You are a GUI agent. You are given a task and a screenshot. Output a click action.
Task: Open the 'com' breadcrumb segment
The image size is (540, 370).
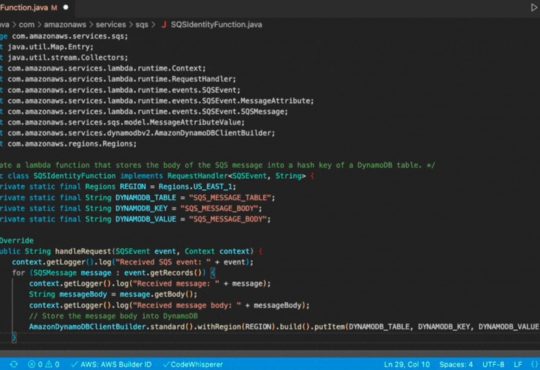click(x=27, y=24)
